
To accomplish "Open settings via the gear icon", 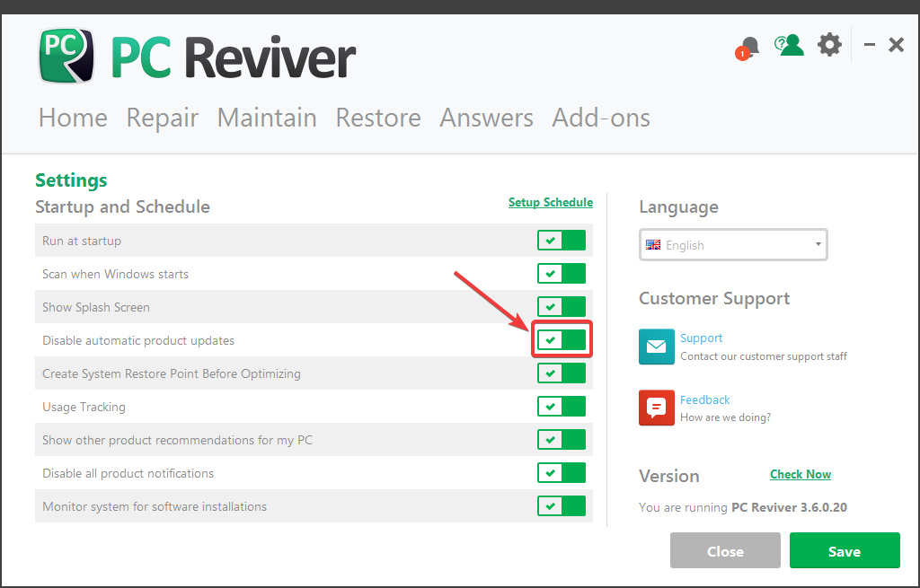I will (829, 44).
